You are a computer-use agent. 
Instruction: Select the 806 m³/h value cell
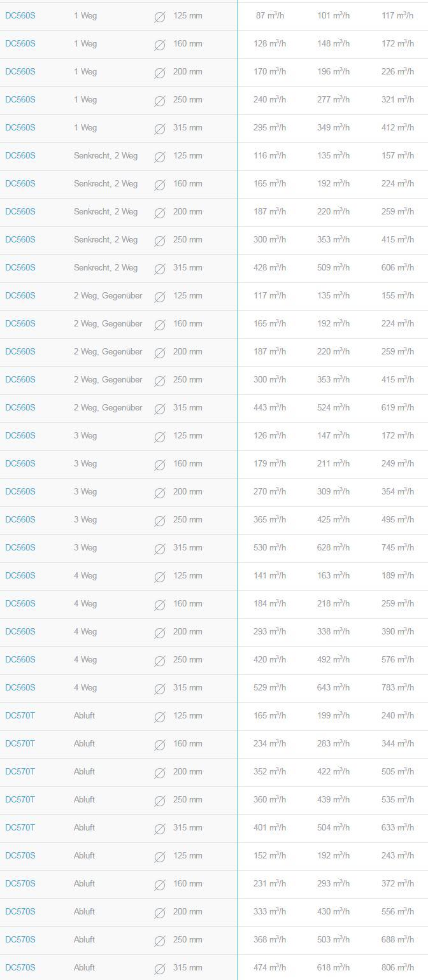pos(397,967)
